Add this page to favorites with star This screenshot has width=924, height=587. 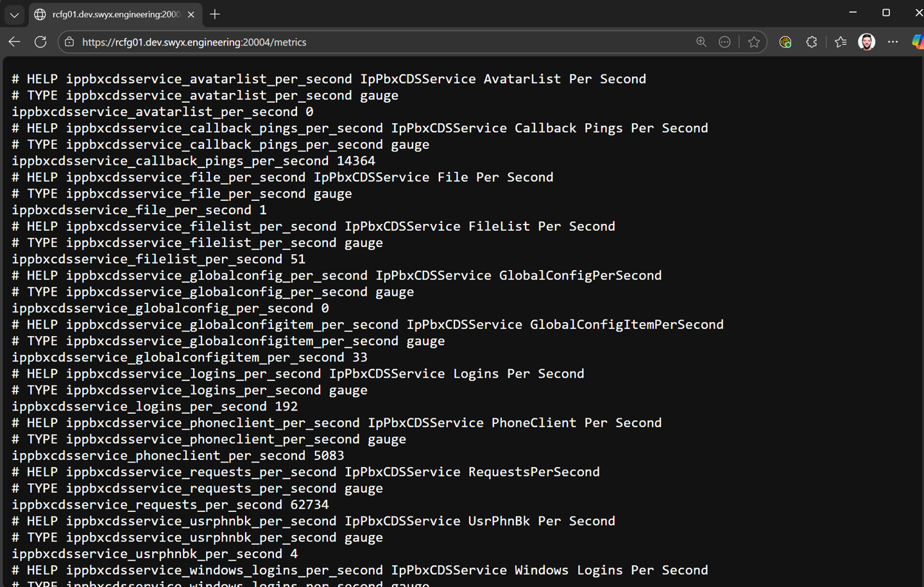point(754,42)
